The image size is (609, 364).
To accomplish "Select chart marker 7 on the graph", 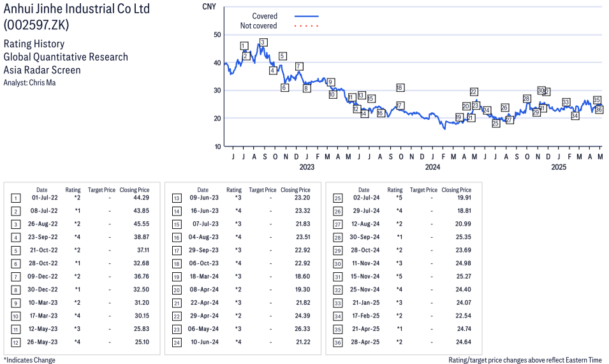I will (x=298, y=66).
